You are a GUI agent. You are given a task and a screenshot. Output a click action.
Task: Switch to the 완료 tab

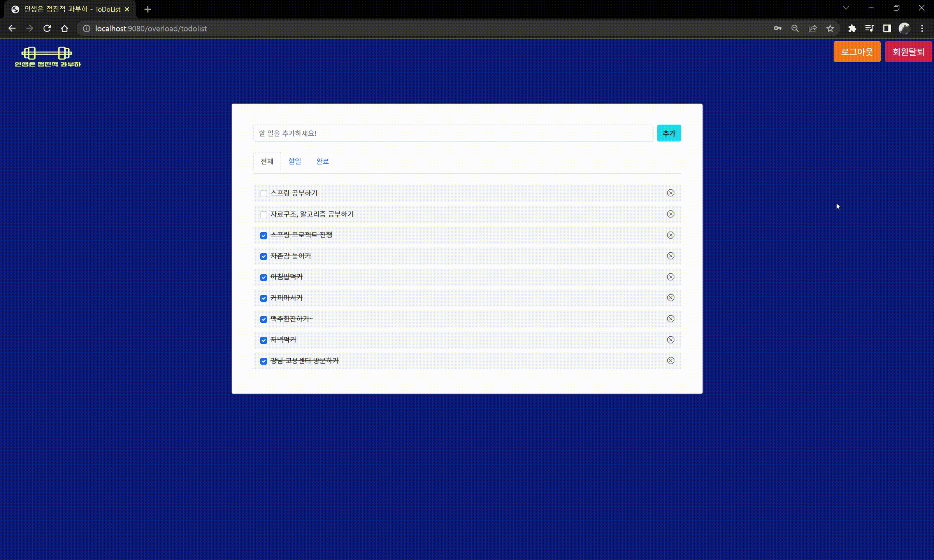click(x=322, y=161)
